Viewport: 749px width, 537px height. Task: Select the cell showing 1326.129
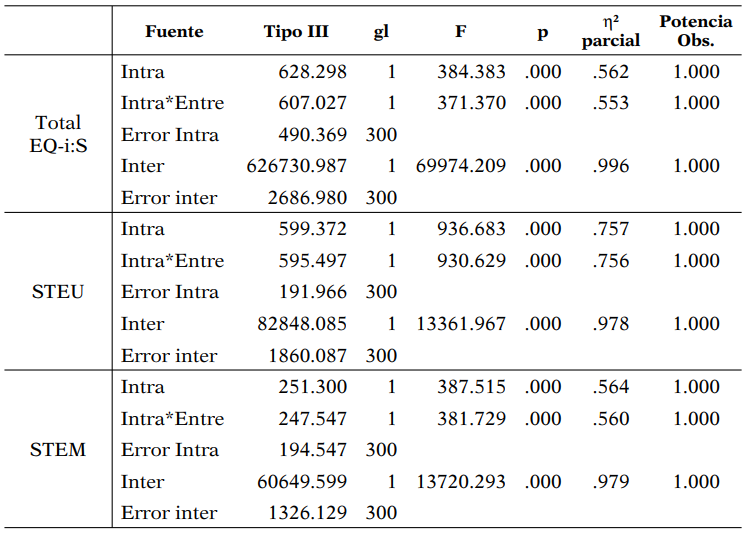[x=307, y=513]
